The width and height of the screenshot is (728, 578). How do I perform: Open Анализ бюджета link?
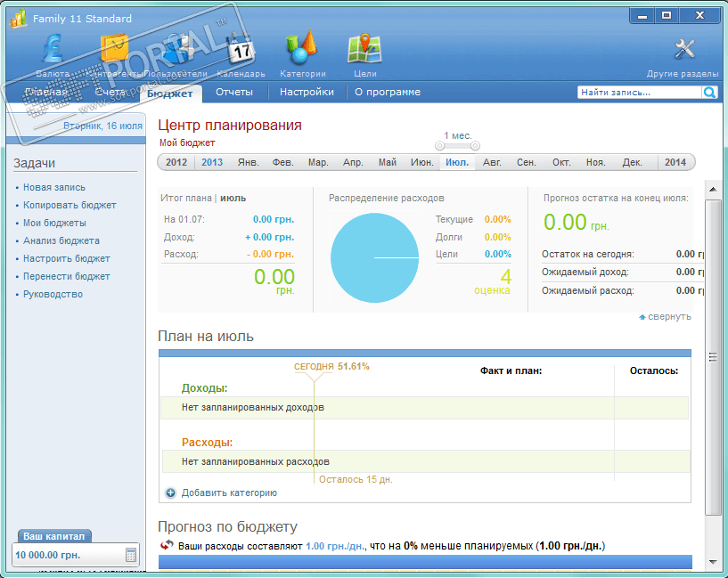(x=61, y=240)
